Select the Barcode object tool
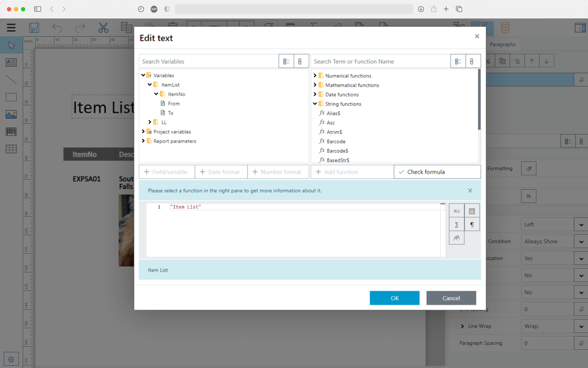 [x=11, y=131]
